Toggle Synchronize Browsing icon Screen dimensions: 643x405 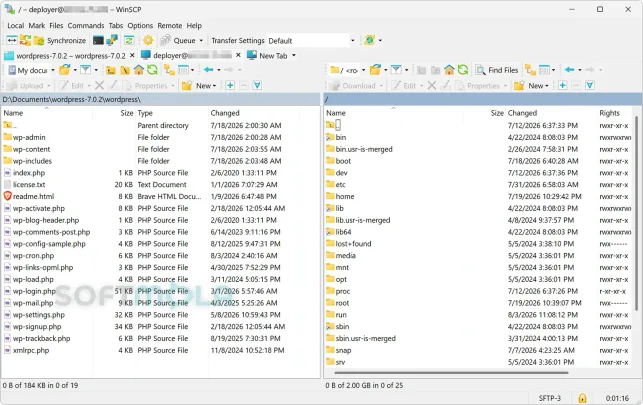coord(129,40)
